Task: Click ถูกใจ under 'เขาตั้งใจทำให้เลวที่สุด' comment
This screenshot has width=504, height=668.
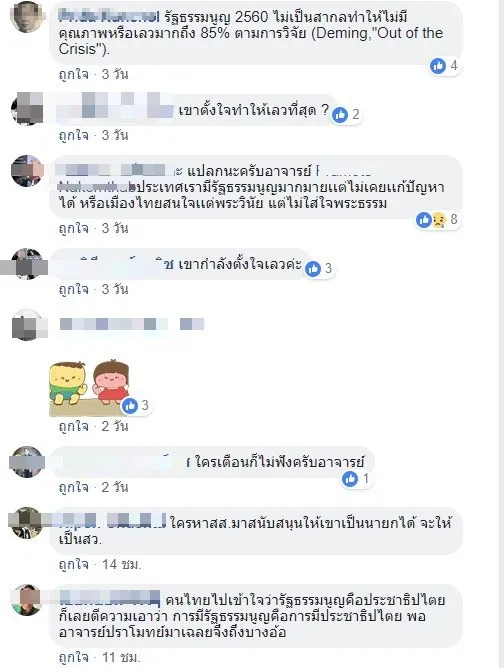Action: (x=74, y=135)
